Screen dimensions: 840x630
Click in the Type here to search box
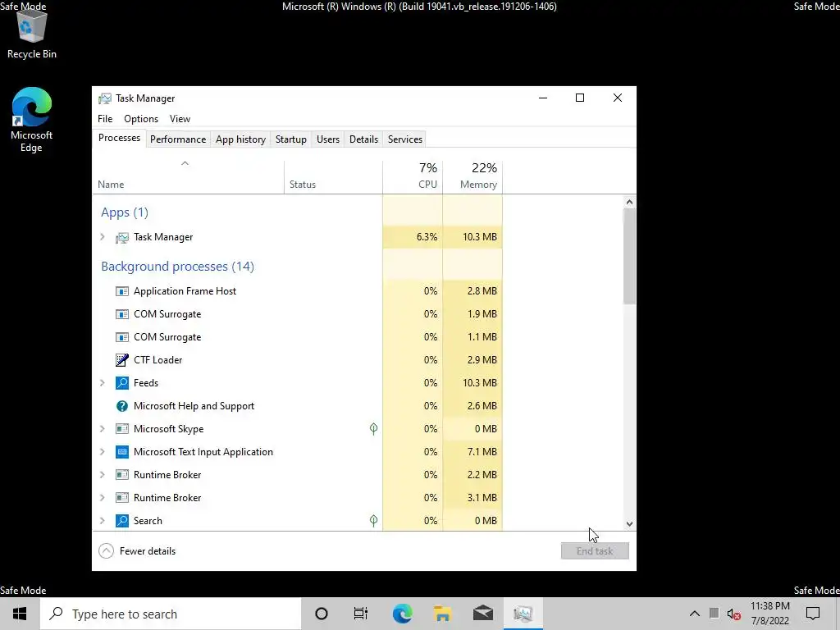point(171,614)
